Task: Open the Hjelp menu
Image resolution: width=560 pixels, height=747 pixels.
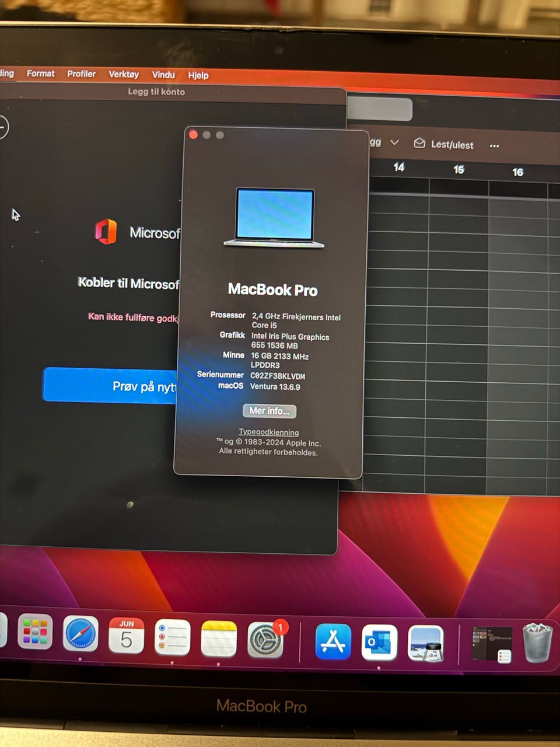Action: click(x=198, y=75)
